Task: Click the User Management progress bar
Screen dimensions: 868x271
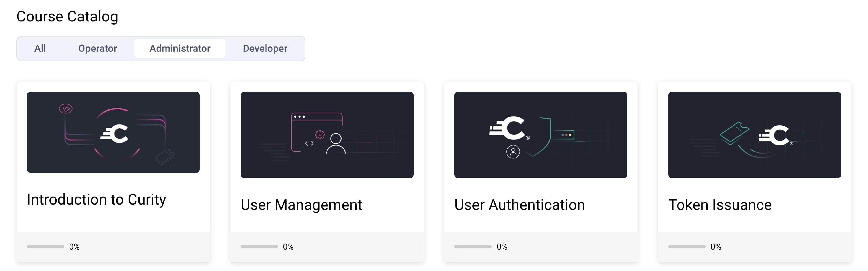Action: 259,247
